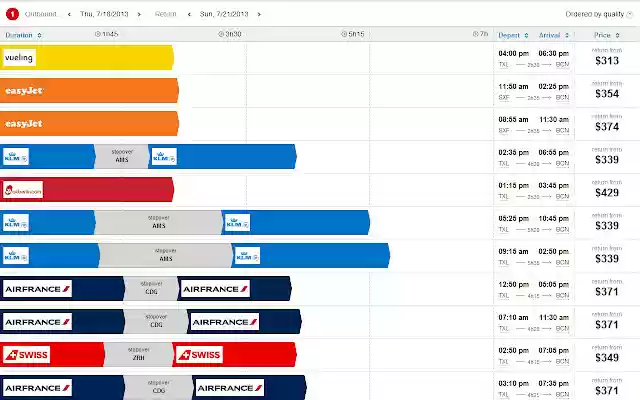Click the 3h30 duration scale marker
Viewport: 640px width, 400px height.
tap(230, 34)
